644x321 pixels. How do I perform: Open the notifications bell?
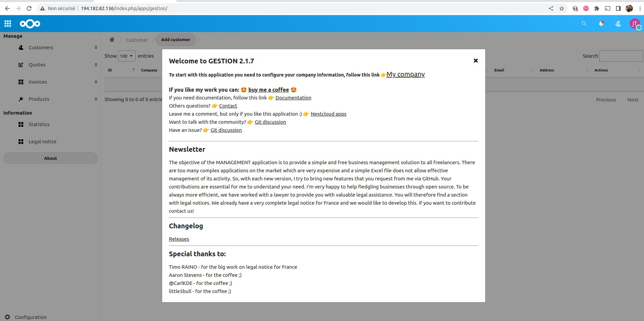coord(601,24)
